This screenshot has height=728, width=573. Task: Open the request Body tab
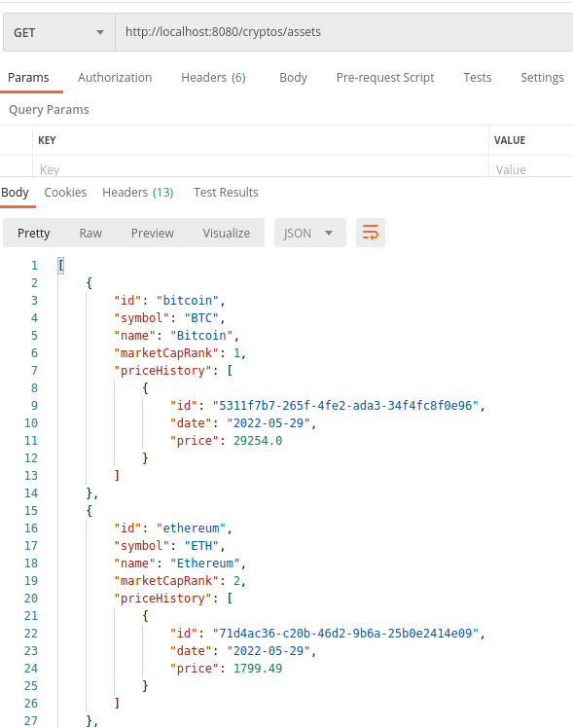[293, 78]
